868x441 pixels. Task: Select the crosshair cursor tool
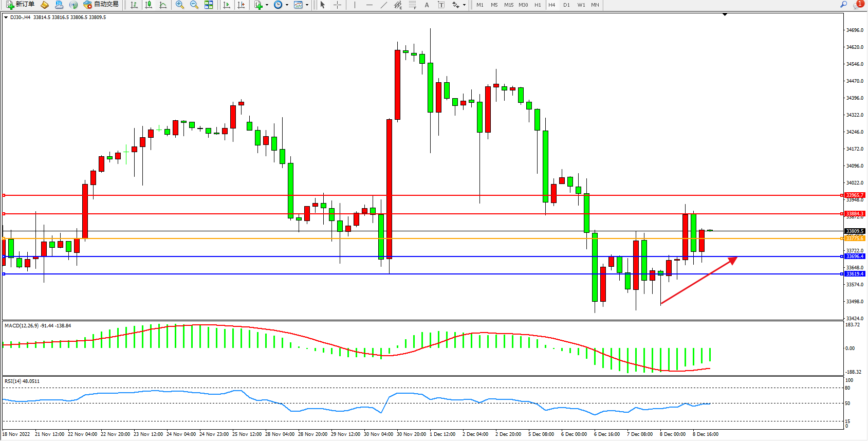337,5
